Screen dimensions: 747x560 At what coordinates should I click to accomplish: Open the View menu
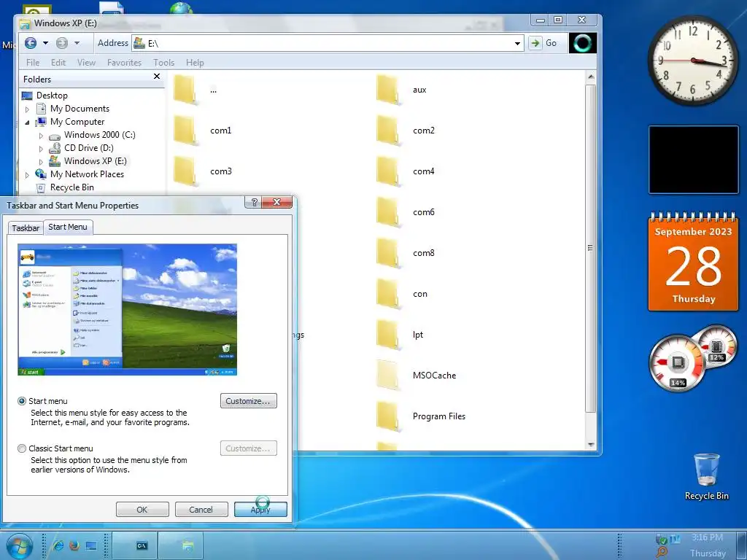pos(86,63)
